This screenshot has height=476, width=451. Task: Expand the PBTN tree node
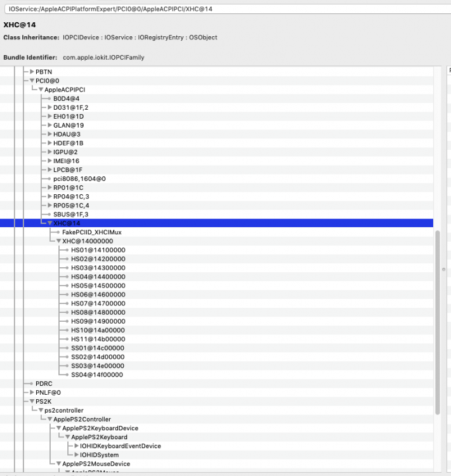[x=32, y=72]
